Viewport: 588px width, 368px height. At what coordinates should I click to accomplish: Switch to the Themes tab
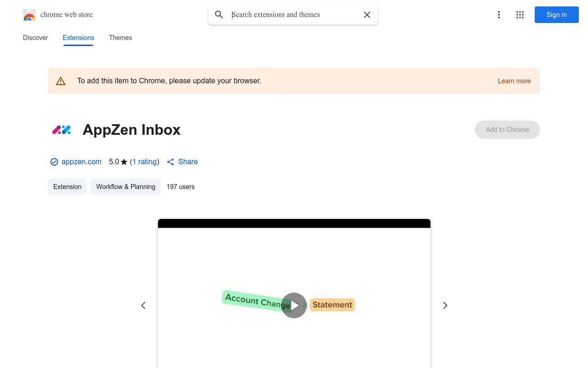(x=120, y=38)
